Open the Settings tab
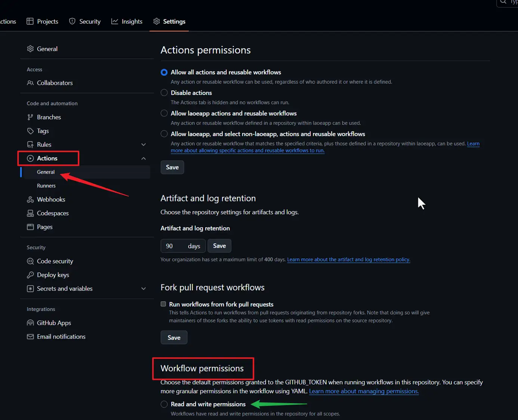Image resolution: width=518 pixels, height=420 pixels. coord(169,21)
